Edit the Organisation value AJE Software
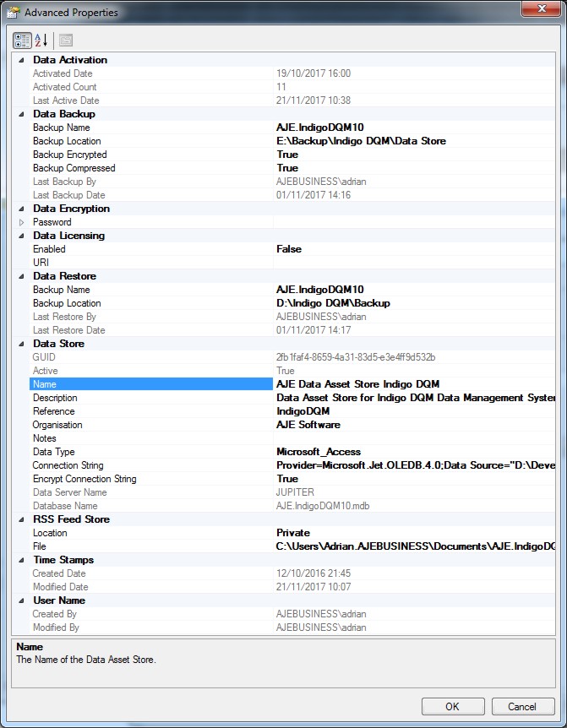 [x=308, y=425]
